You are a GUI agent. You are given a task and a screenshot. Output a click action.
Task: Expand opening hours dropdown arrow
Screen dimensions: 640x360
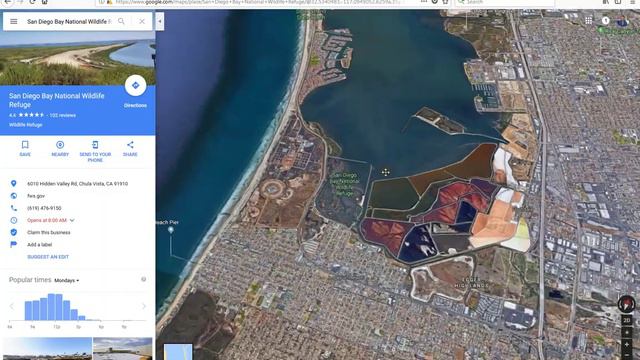point(72,220)
